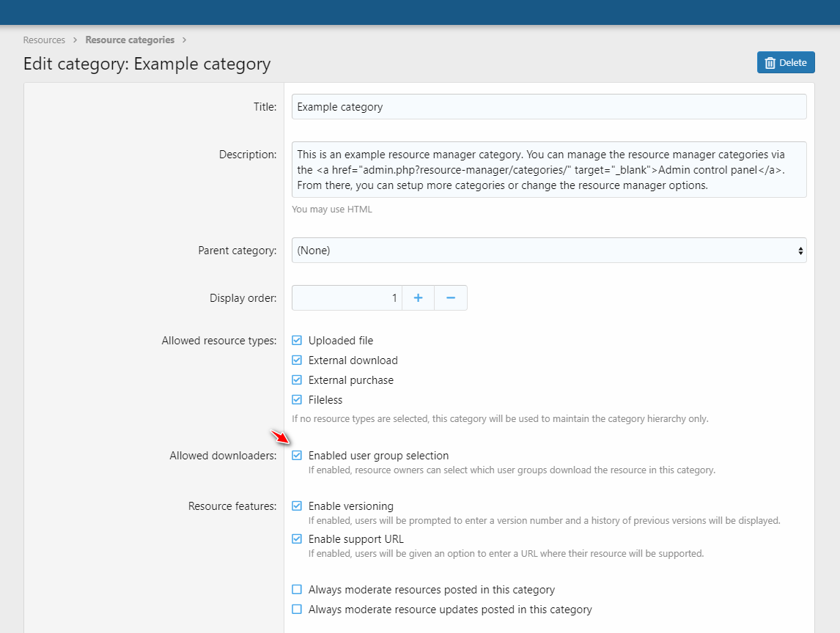
Task: Toggle Enabled user group selection checkbox
Action: (297, 456)
